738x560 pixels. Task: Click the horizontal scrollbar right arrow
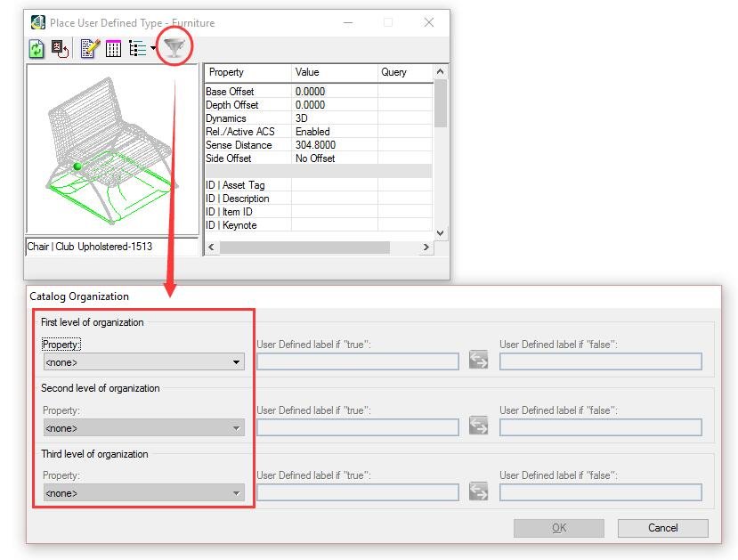click(x=426, y=248)
